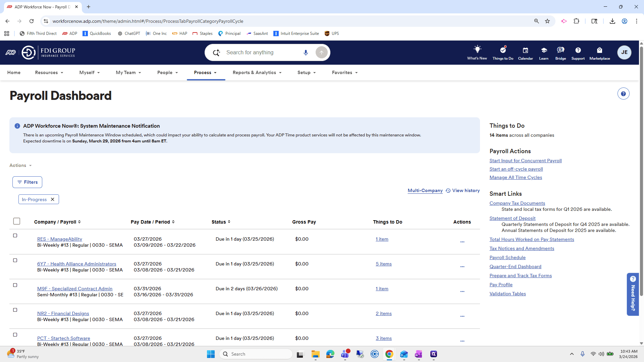
Task: Check the M9F - Specialized Contract Admin checkbox
Action: 15,285
